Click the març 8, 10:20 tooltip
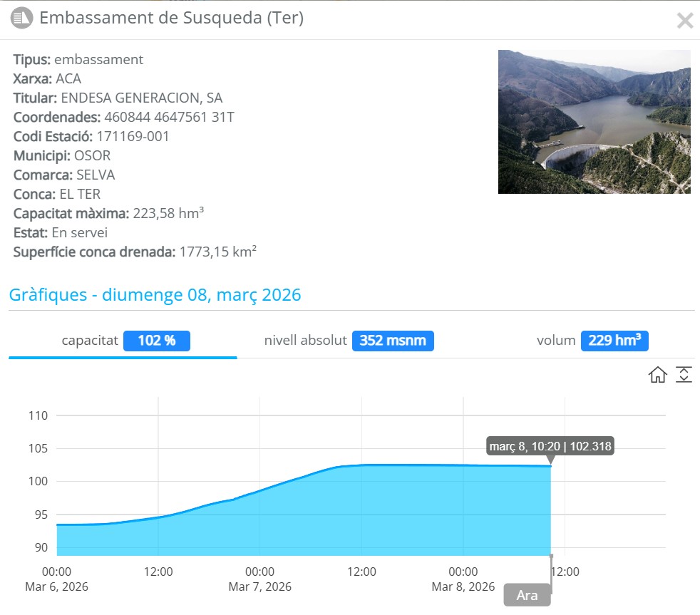This screenshot has height=615, width=700. pyautogui.click(x=550, y=447)
